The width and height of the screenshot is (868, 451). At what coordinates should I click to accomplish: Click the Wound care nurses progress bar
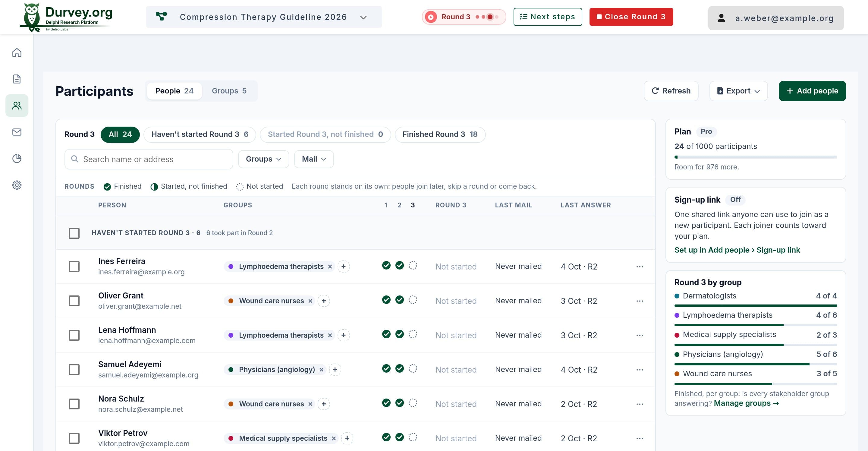pyautogui.click(x=756, y=384)
